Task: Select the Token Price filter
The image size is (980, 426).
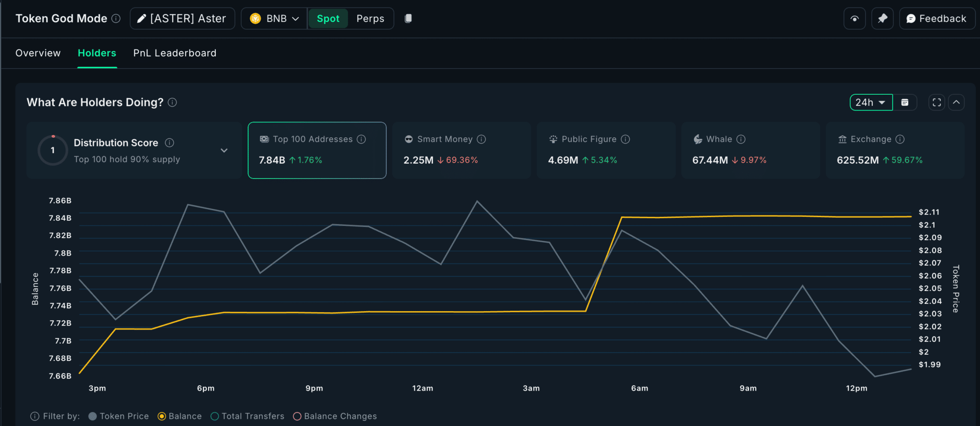Action: tap(119, 416)
